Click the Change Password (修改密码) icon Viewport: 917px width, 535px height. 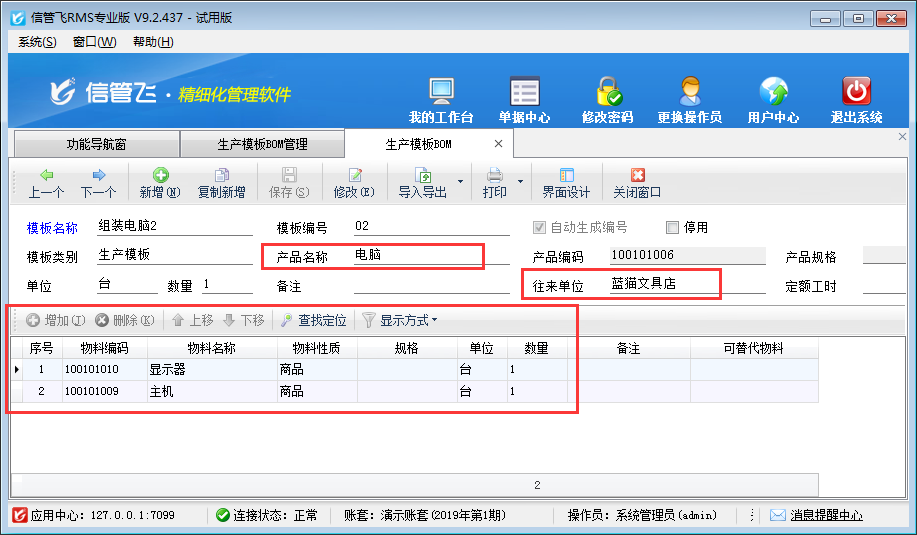coord(607,100)
